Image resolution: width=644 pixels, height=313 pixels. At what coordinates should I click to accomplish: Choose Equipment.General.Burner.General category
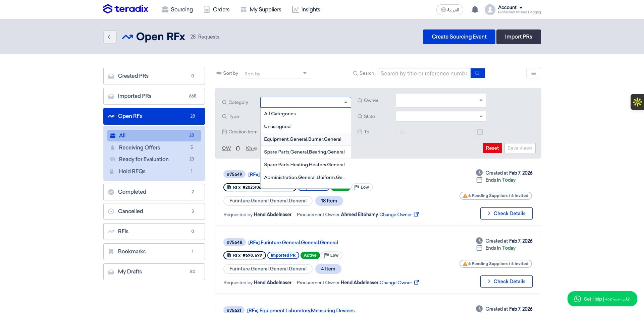click(x=306, y=139)
